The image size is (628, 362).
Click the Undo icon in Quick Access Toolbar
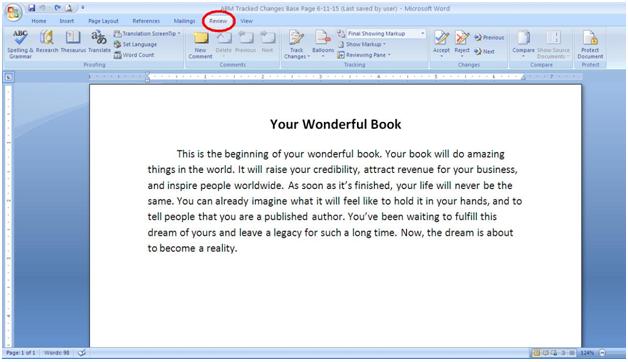43,8
